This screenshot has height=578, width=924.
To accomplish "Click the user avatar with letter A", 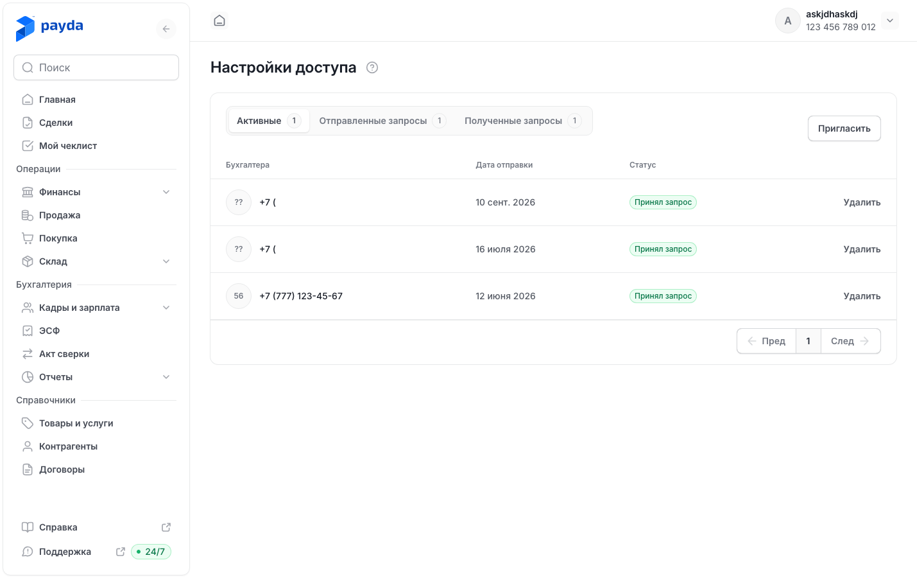I will point(788,21).
